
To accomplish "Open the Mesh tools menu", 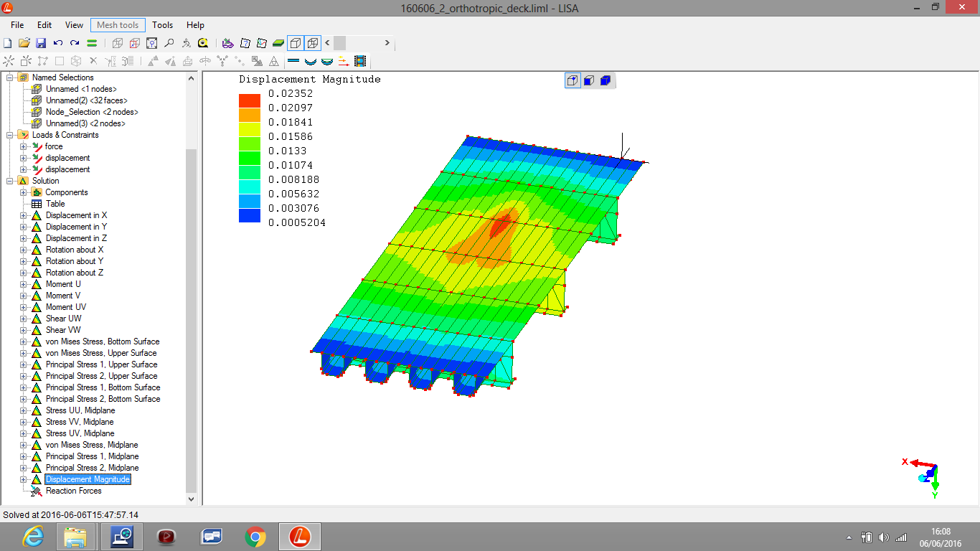I will [118, 25].
